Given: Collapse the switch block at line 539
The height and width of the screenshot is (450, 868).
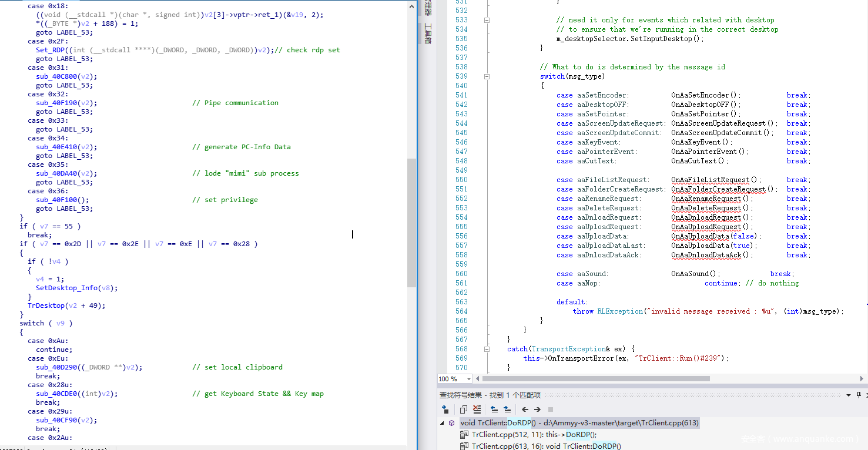Looking at the screenshot, I should (x=487, y=76).
